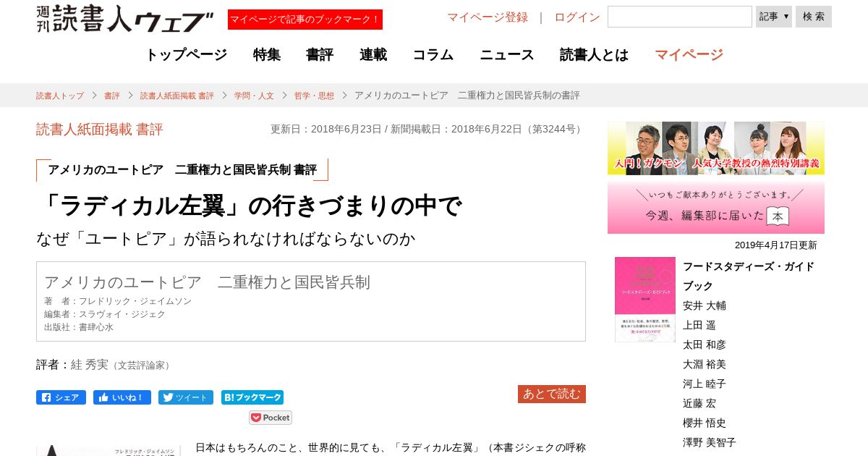Image resolution: width=868 pixels, height=456 pixels.
Task: Open the ログイン link
Action: point(577,17)
